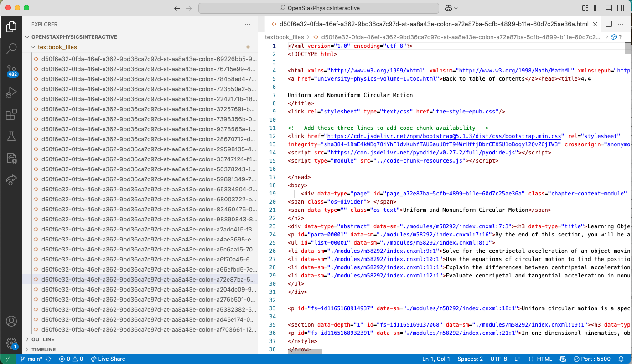Expand the Outline section

click(43, 339)
